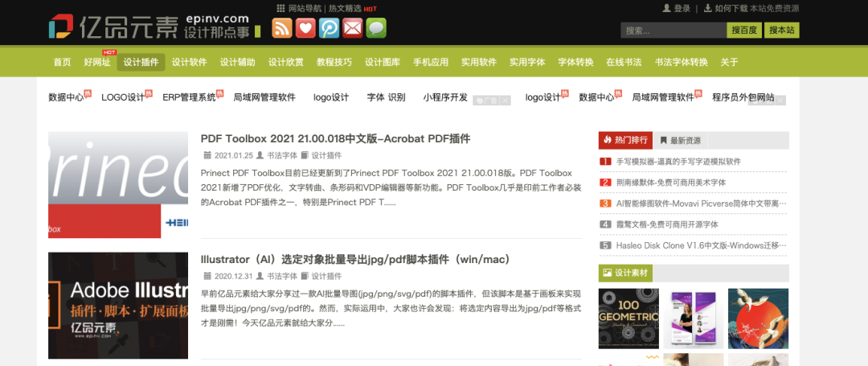This screenshot has width=868, height=366.
Task: Click the 搜本站 button
Action: pyautogui.click(x=782, y=31)
